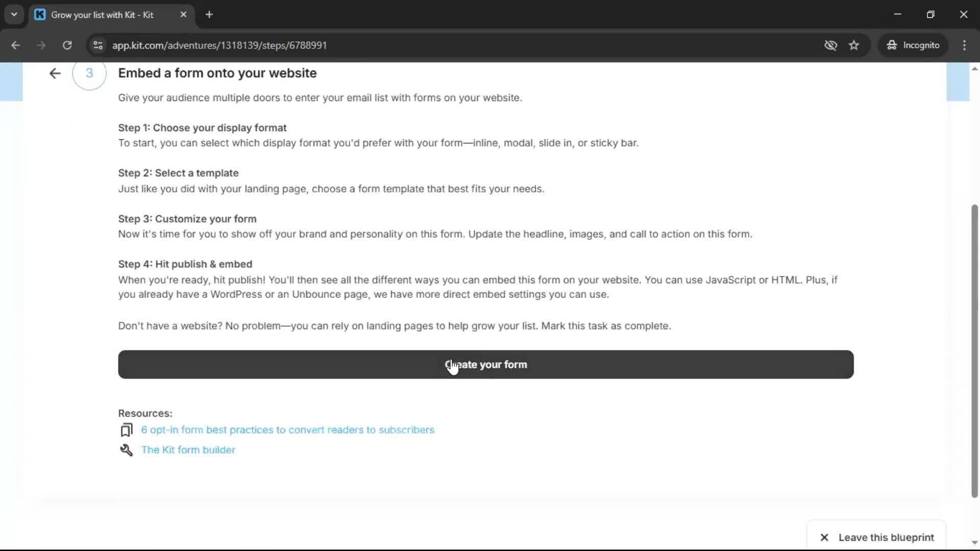Click the document icon next to opt-in resources
Viewport: 980px width, 551px height.
[126, 430]
